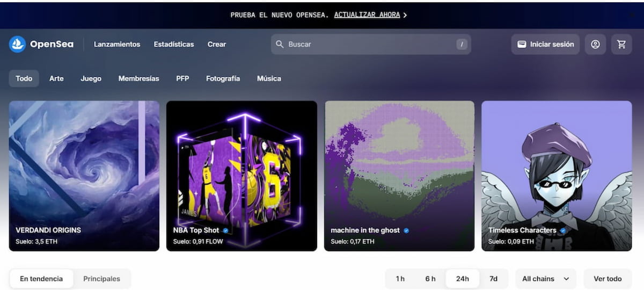Click Suelo: 0,17 ETH floor text
Screen dimensions: 644x290
[353, 242]
